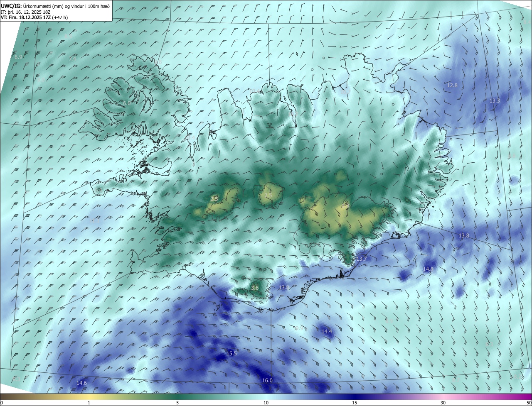Click the 15.5 value label
This screenshot has height=406, width=532.
point(232,353)
